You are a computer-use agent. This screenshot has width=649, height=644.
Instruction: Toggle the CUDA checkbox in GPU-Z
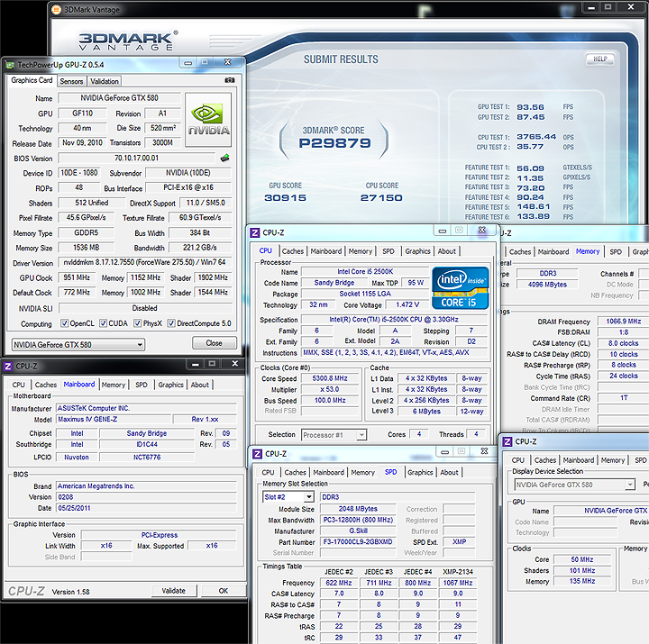tap(104, 323)
